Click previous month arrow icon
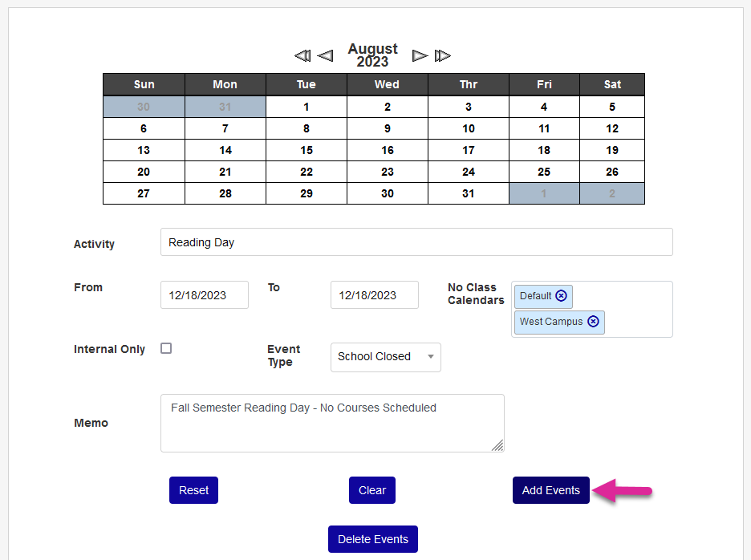The width and height of the screenshot is (751, 560). pos(325,55)
